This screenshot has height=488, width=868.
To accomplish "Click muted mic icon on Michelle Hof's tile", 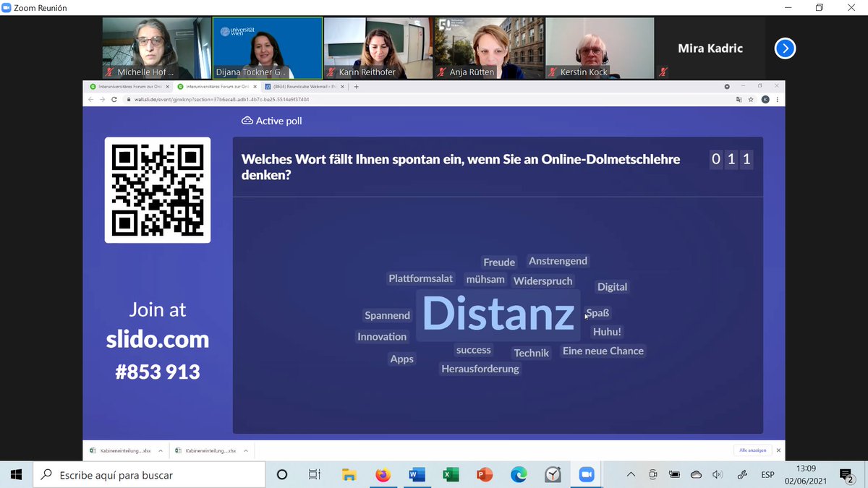I will pos(111,72).
